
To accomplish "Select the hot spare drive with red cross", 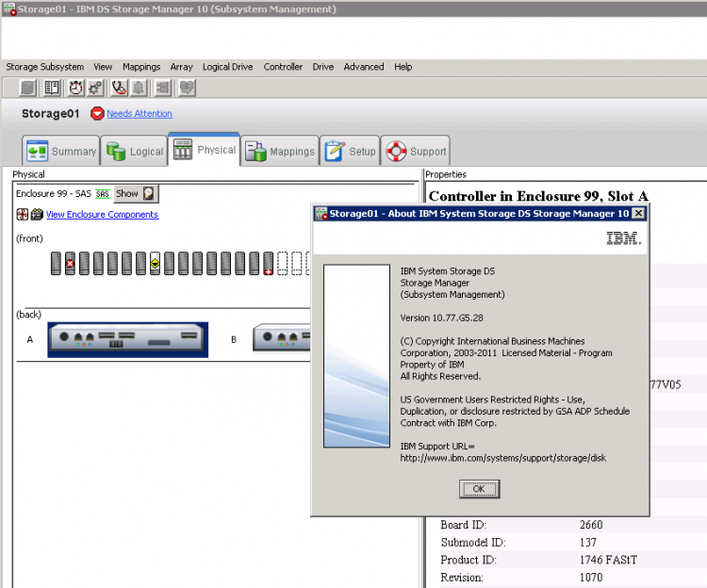I will [x=268, y=264].
